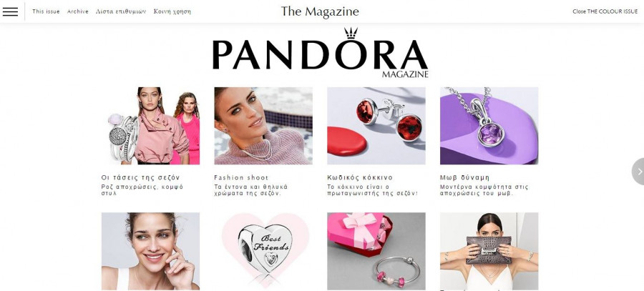Click Close THE COLOUR ISSUE

pyautogui.click(x=605, y=11)
